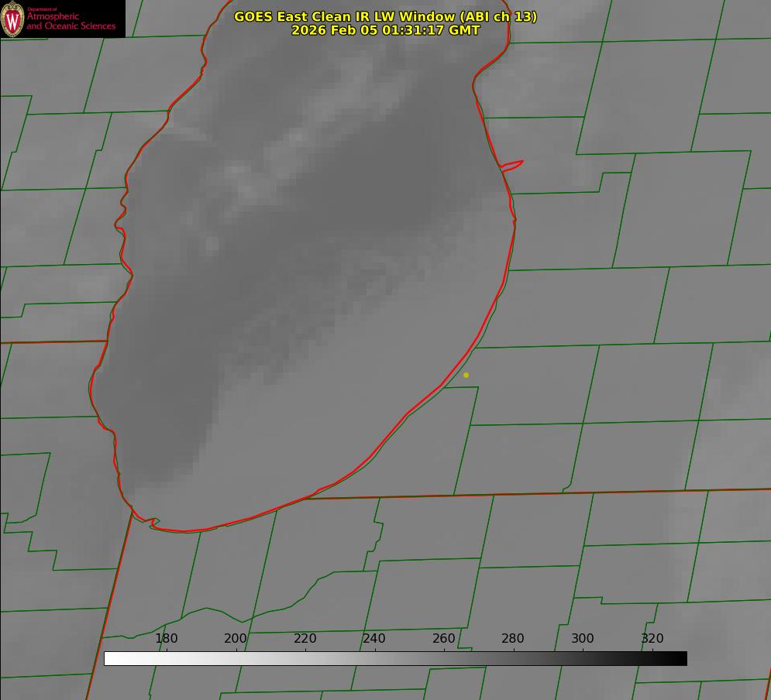Viewport: 771px width, 700px height.
Task: Click the colorbar label '220'
Action: click(305, 638)
